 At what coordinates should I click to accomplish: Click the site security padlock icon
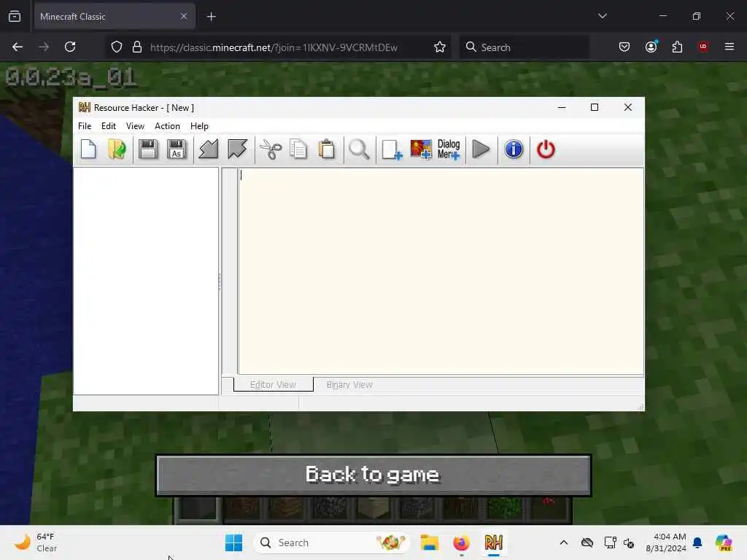(x=137, y=47)
